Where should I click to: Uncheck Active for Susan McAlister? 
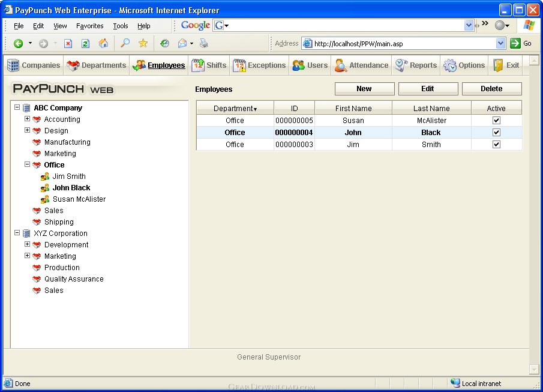[496, 120]
